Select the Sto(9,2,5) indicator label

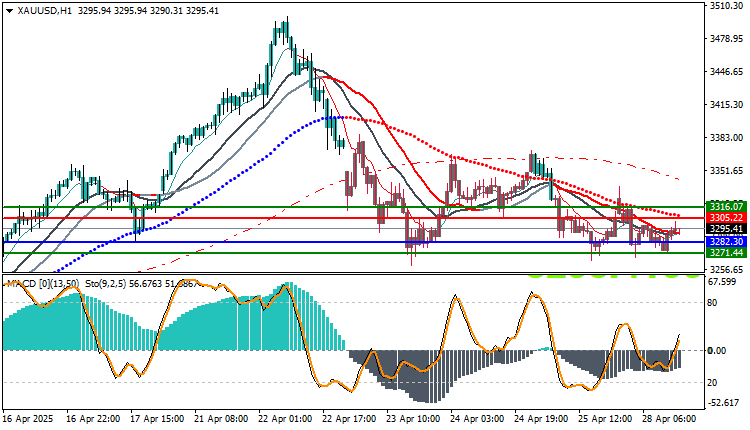click(x=106, y=284)
